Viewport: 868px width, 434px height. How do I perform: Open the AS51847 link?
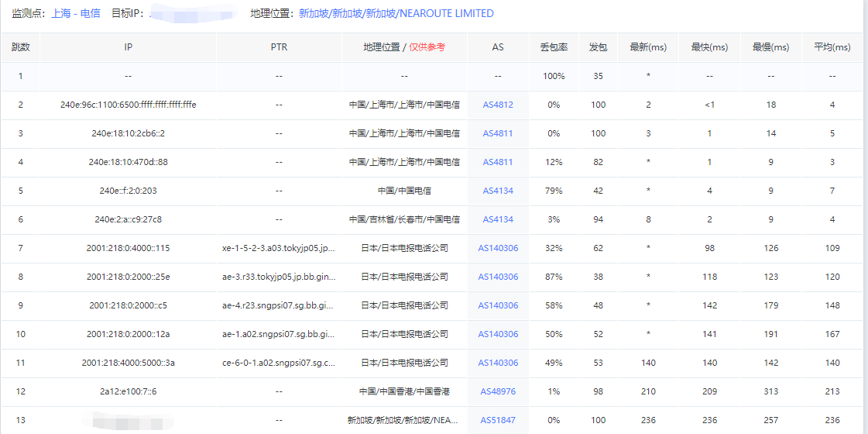(x=498, y=420)
